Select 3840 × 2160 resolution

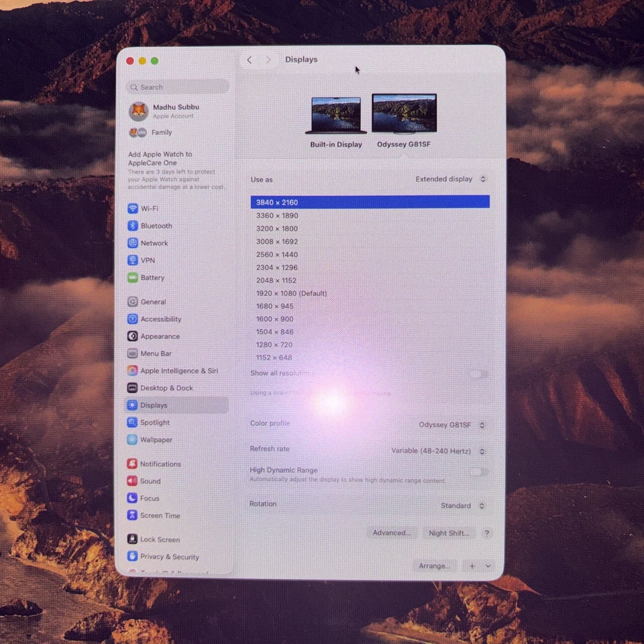point(370,202)
